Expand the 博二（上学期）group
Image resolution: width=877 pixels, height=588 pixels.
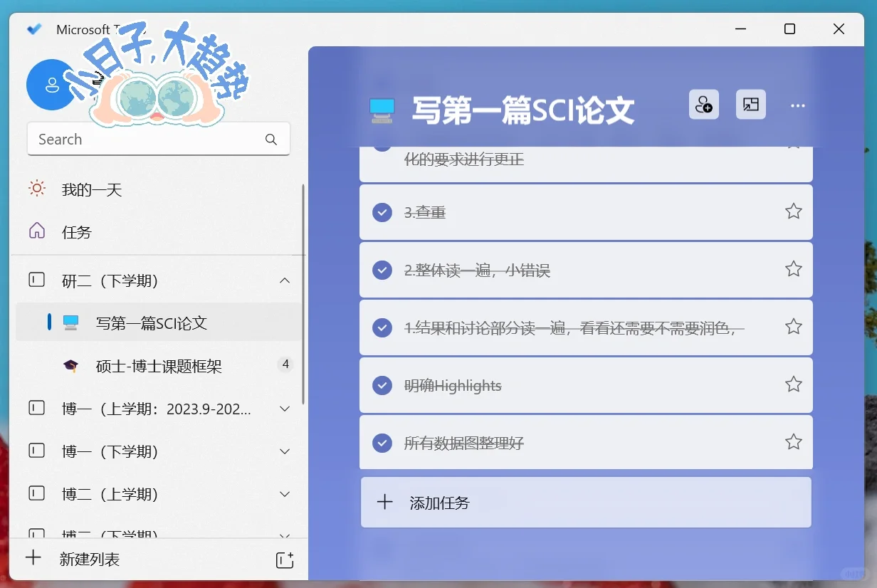pyautogui.click(x=284, y=494)
